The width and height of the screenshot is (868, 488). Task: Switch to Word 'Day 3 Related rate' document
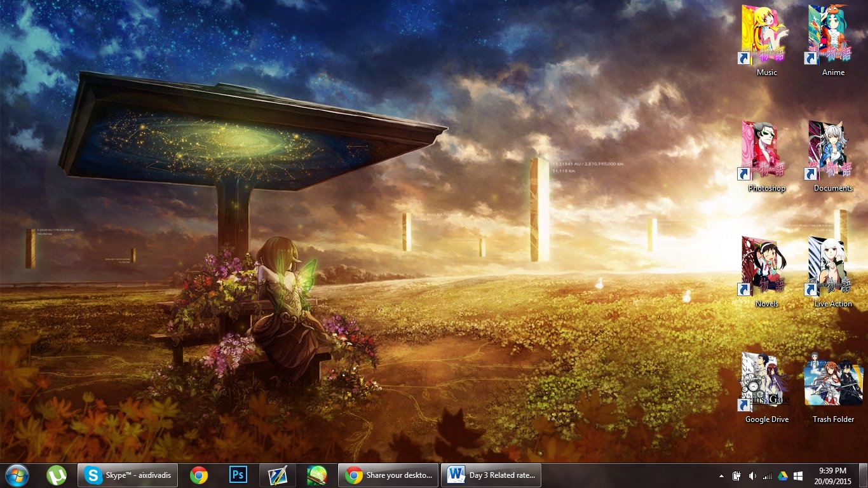492,475
